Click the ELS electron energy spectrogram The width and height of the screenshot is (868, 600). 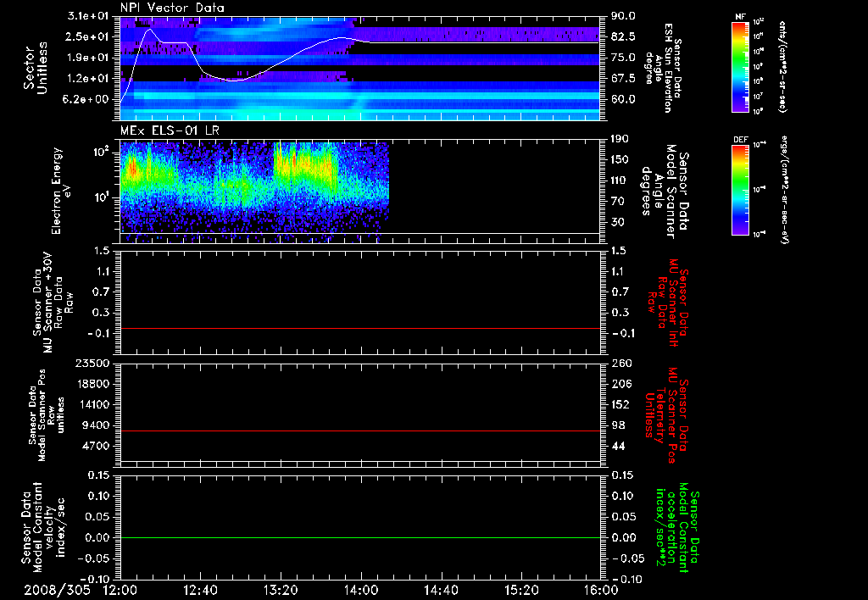(254, 191)
